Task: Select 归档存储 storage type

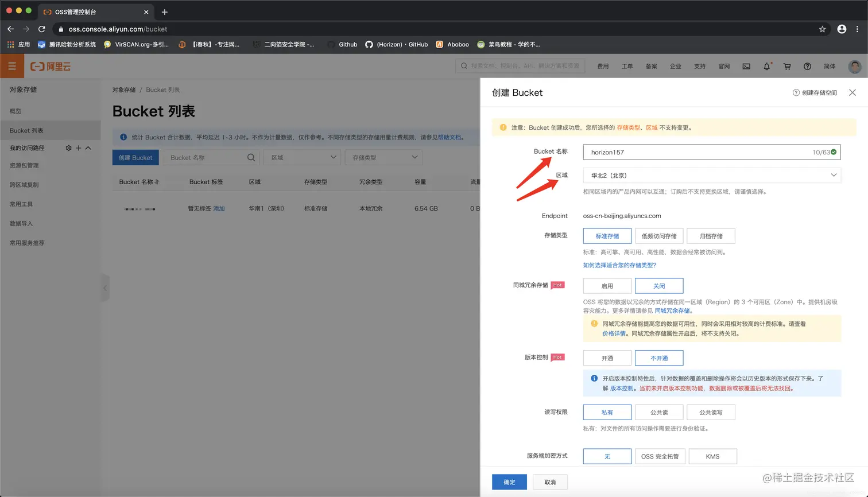Action: (x=711, y=236)
